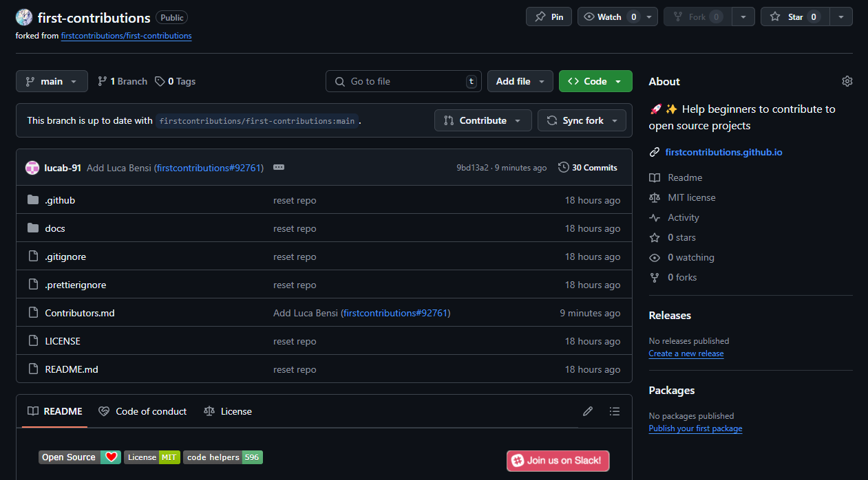Open the .prettierignore file
868x480 pixels.
[x=76, y=285]
